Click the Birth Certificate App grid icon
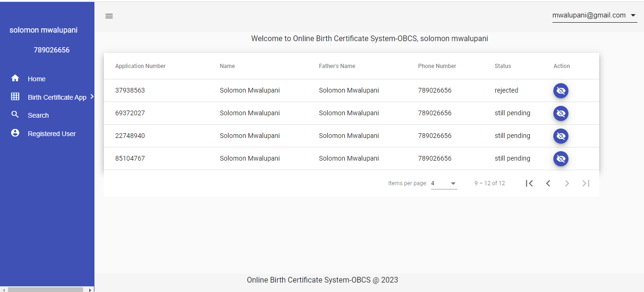This screenshot has width=644, height=292. (x=15, y=97)
